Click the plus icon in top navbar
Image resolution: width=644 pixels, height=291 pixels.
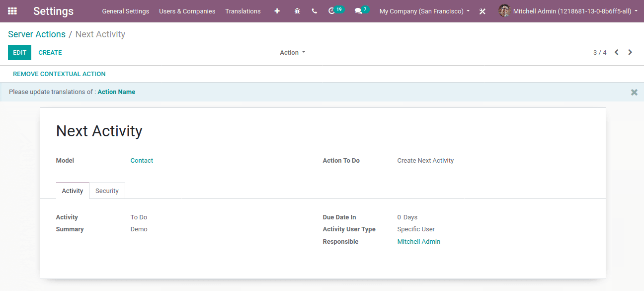(277, 11)
